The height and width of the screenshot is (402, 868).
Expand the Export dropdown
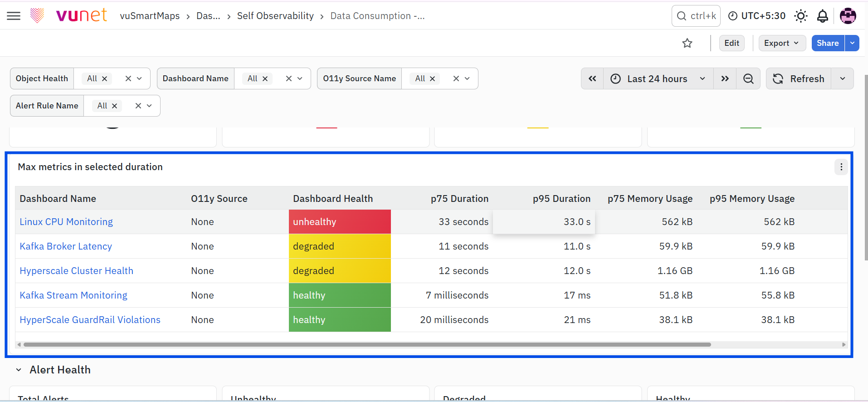[782, 43]
